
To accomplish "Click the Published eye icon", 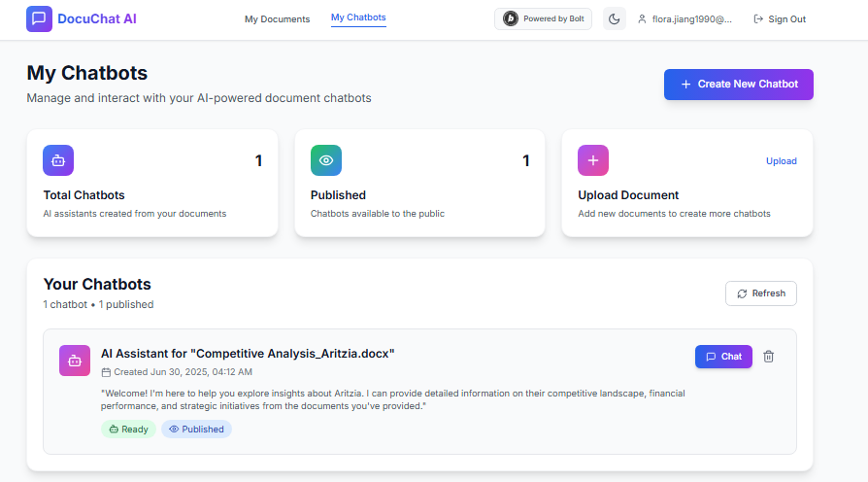I will click(326, 160).
